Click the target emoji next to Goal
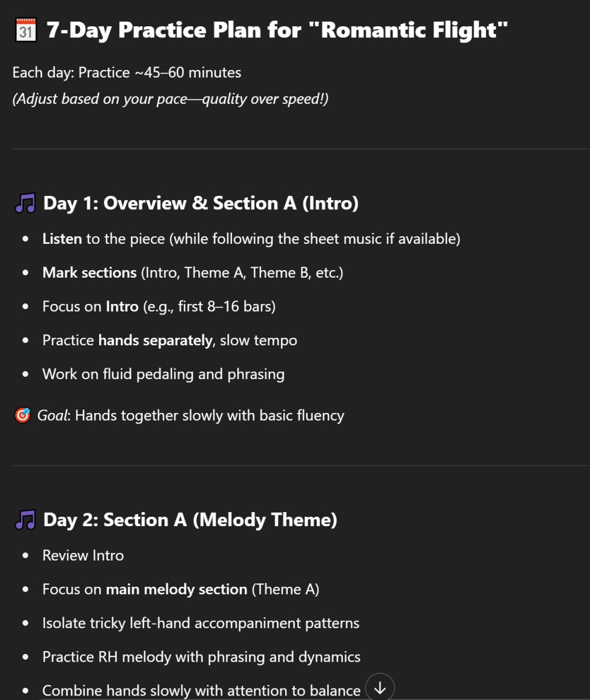This screenshot has width=590, height=700. pos(22,415)
